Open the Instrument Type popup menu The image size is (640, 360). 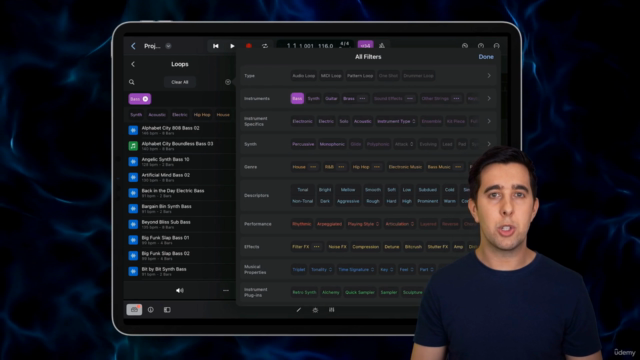click(396, 121)
